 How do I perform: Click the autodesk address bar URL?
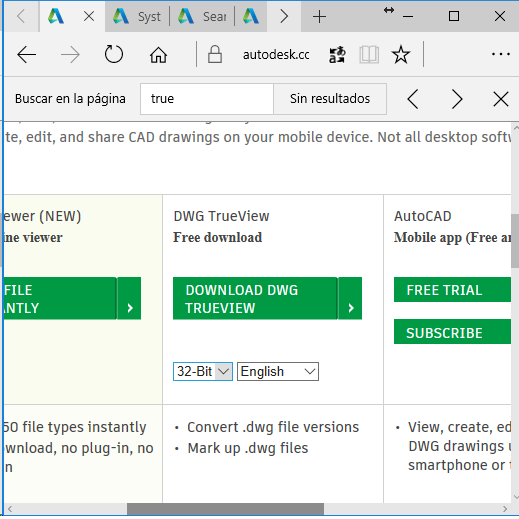click(276, 54)
